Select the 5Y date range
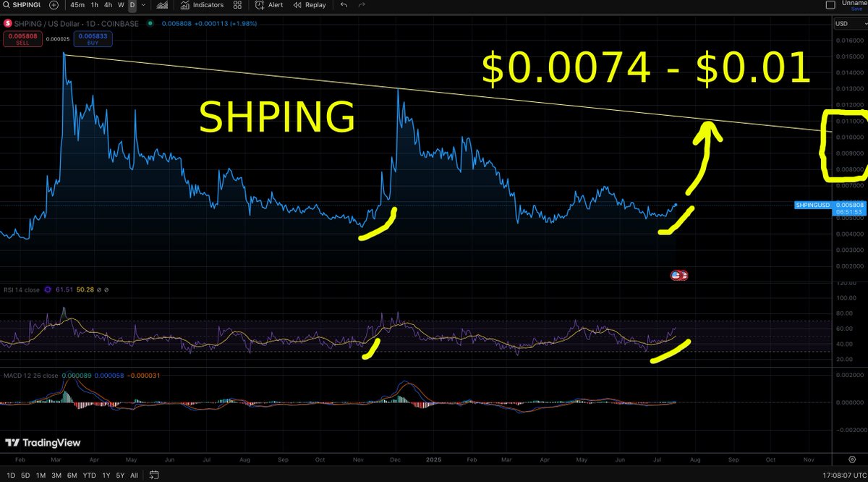This screenshot has height=482, width=868. click(x=120, y=475)
